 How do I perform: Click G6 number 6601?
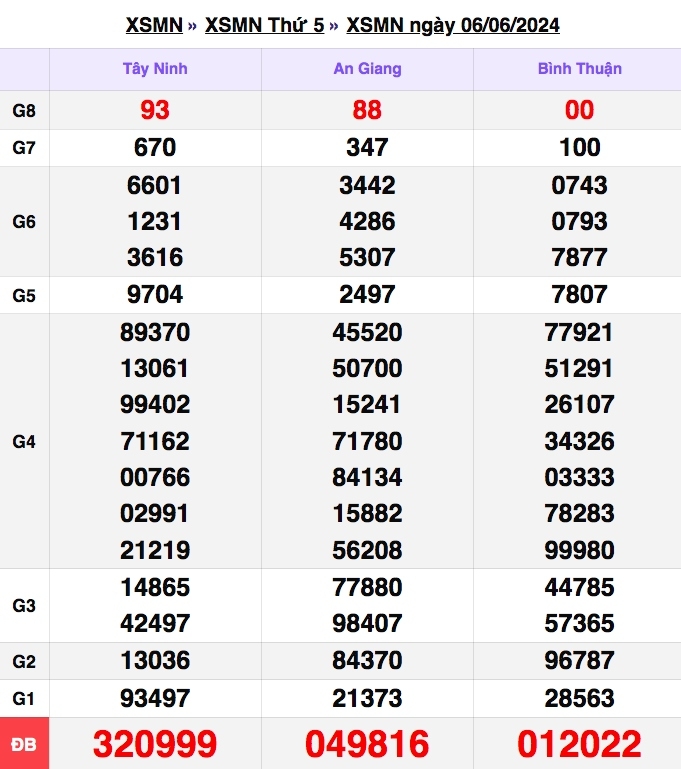click(154, 185)
